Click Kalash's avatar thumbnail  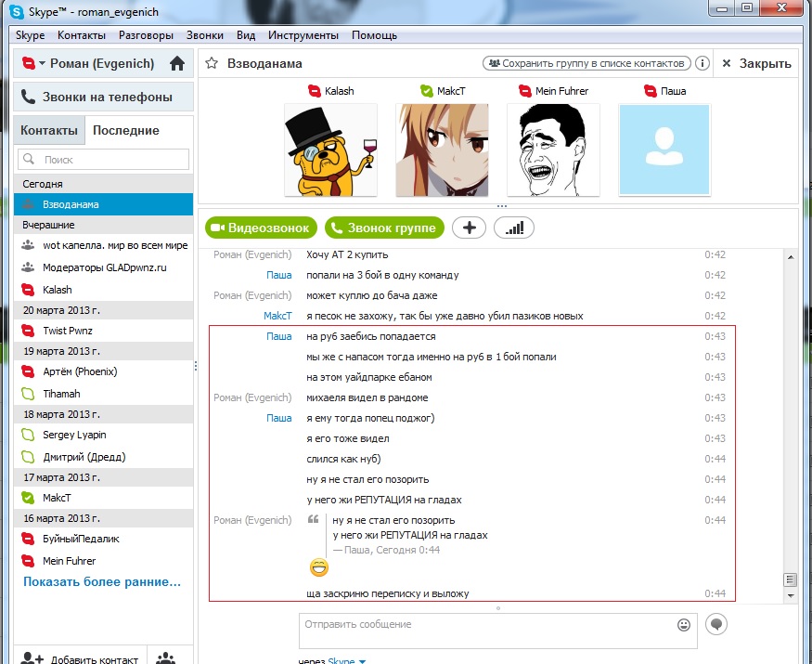click(x=330, y=150)
